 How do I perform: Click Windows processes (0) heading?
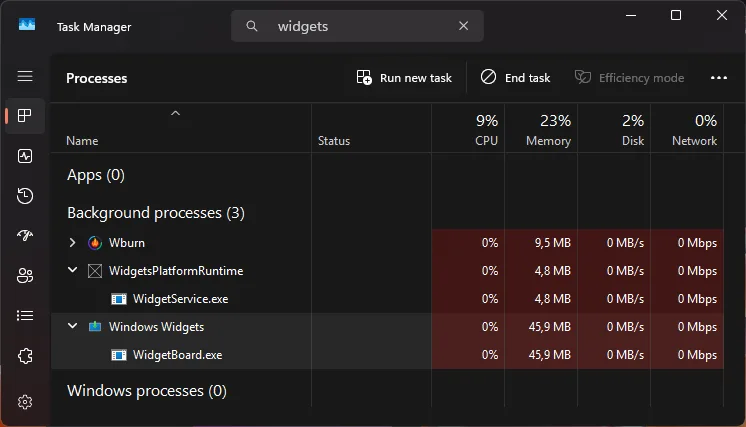tap(147, 391)
